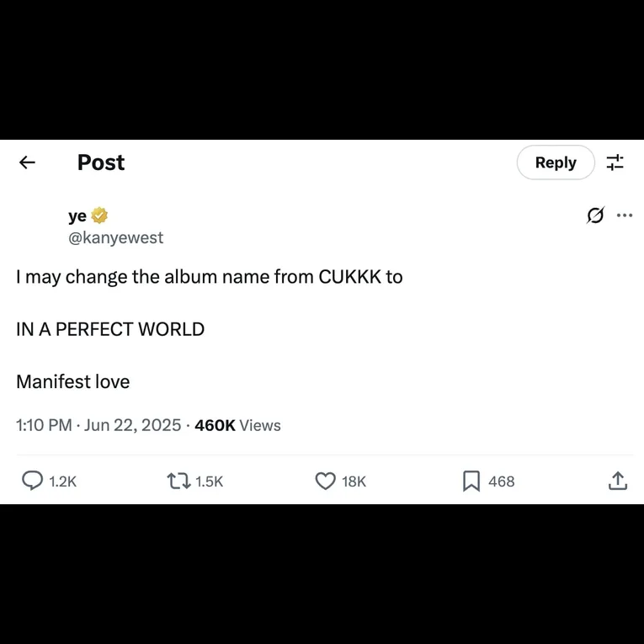644x644 pixels.
Task: Click the Reply button in the header
Action: click(x=555, y=162)
